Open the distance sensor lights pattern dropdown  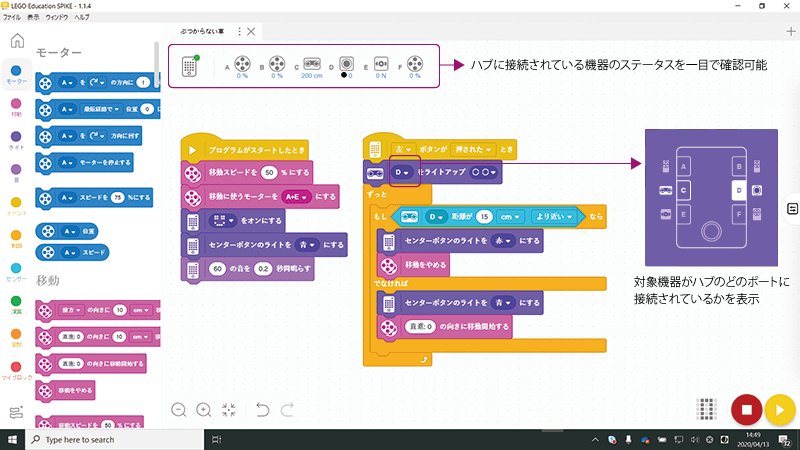click(483, 172)
